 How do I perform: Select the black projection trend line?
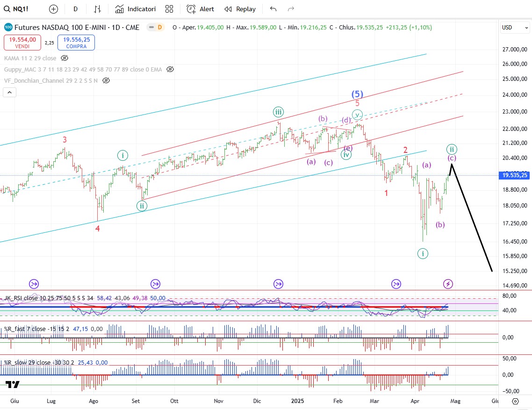click(x=472, y=217)
